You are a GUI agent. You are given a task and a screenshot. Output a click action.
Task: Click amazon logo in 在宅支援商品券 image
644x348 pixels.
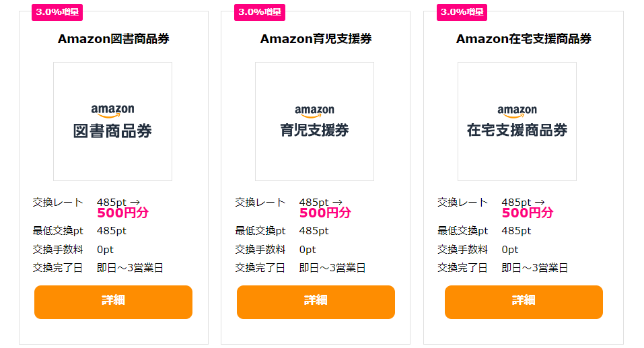click(517, 111)
